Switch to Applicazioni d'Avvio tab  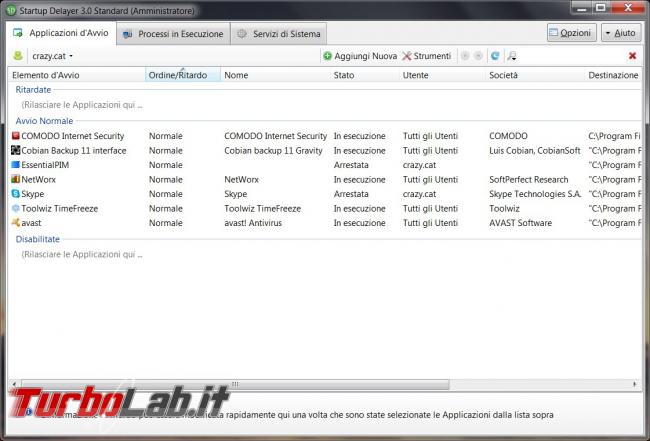tap(61, 33)
